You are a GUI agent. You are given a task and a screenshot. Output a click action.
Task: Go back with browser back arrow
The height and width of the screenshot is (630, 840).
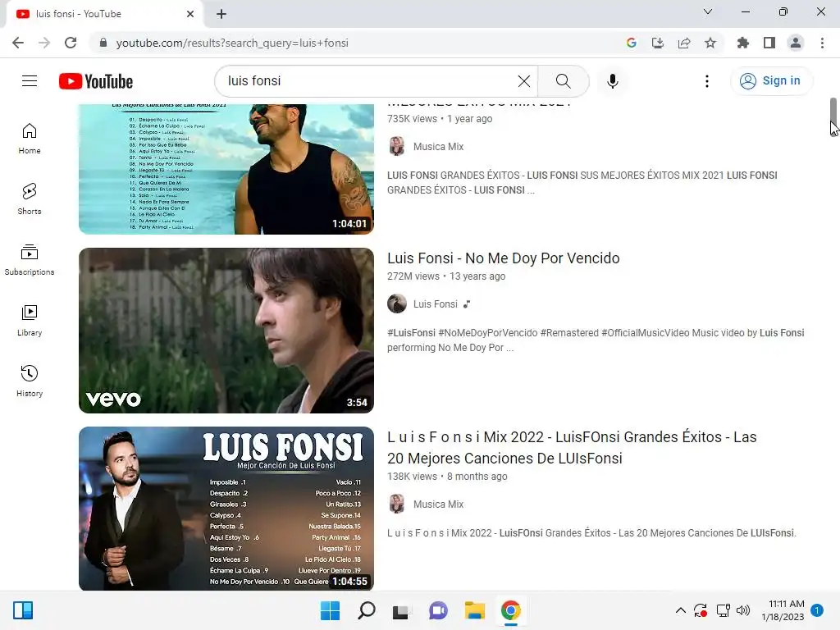point(18,43)
